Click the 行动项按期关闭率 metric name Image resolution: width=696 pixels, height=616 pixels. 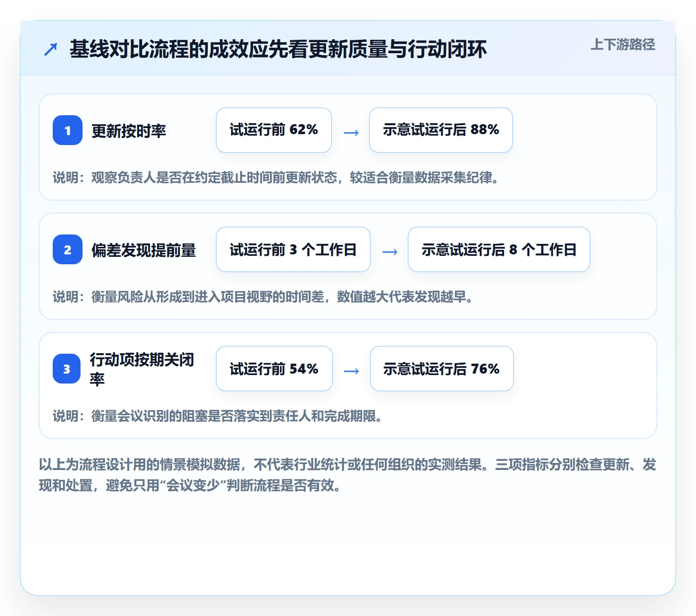tap(142, 369)
